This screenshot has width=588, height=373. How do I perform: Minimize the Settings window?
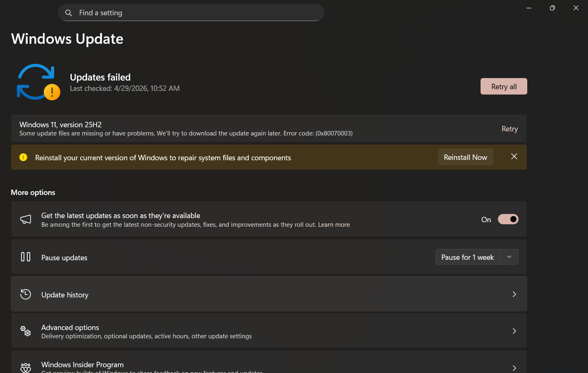pos(529,8)
